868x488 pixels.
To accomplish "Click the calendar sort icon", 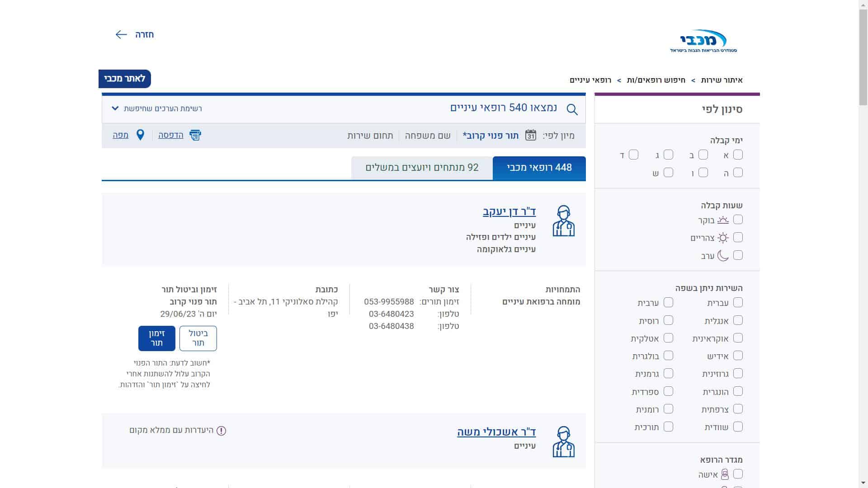I will pos(531,135).
